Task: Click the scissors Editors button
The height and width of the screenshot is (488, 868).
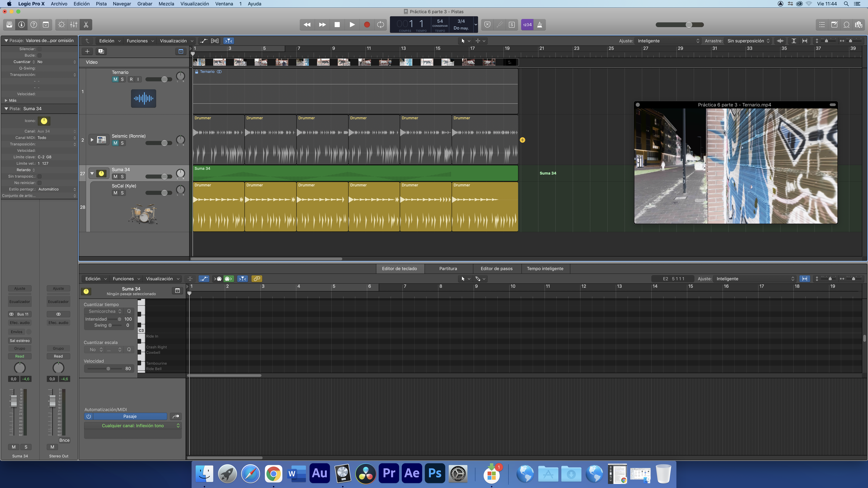Action: [86, 25]
